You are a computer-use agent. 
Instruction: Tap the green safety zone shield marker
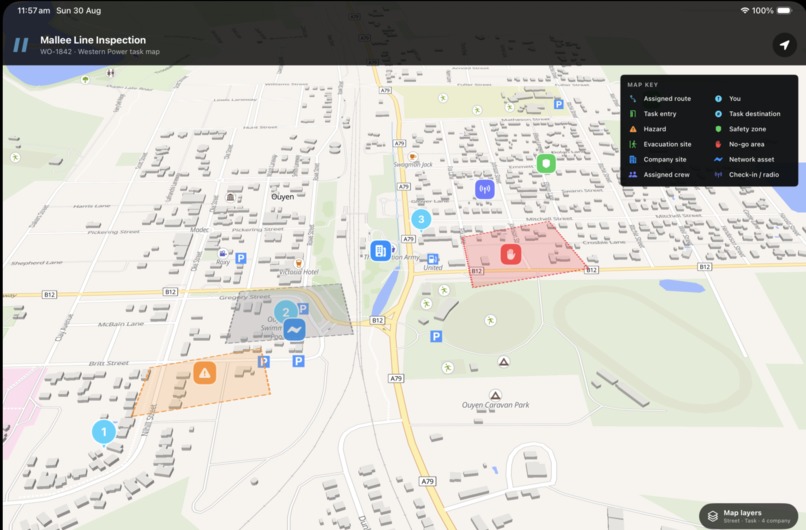(546, 164)
